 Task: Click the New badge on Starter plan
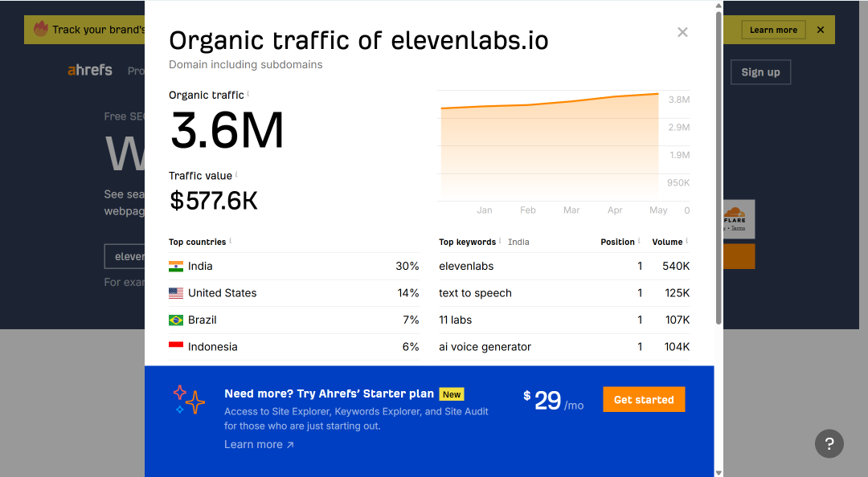click(x=452, y=394)
